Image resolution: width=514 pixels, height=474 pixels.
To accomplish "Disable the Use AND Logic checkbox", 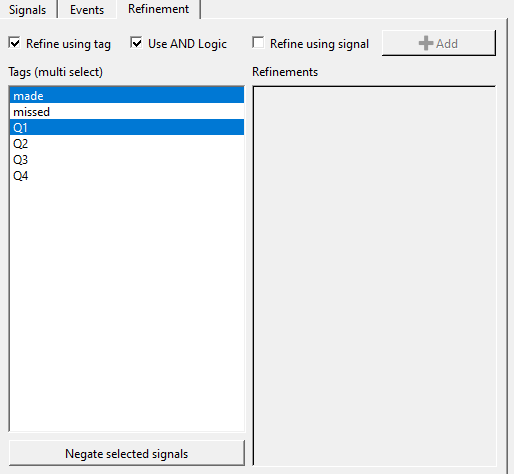I will point(136,43).
